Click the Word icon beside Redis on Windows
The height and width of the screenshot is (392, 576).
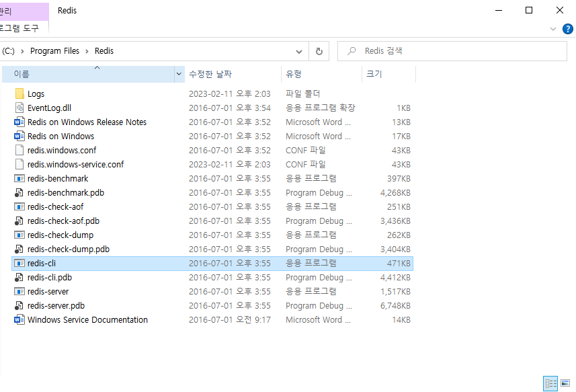[19, 136]
